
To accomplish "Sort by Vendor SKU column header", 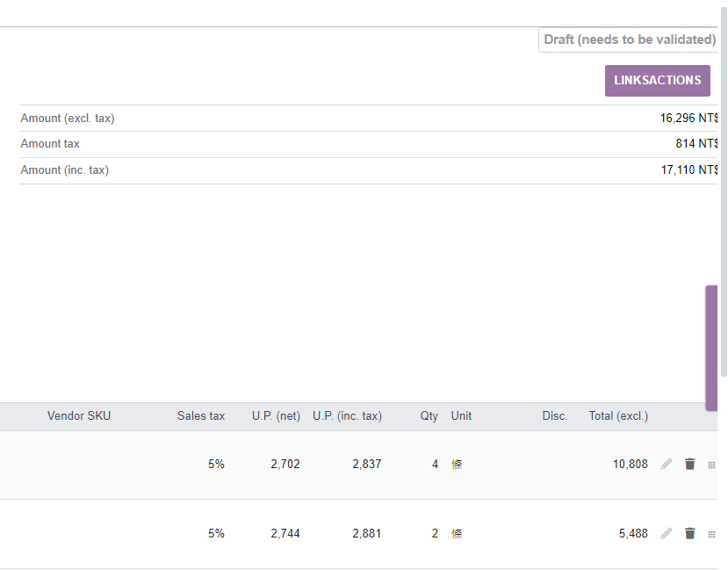I will pyautogui.click(x=79, y=416).
